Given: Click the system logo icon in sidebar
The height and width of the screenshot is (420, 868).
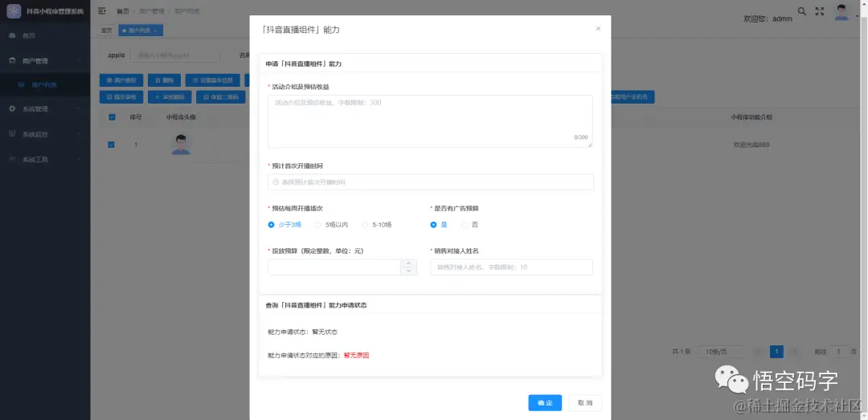Looking at the screenshot, I should 14,11.
